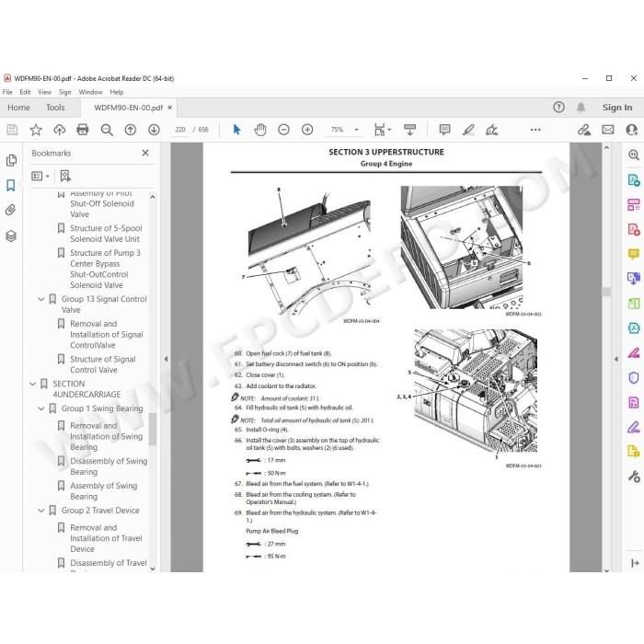Open the Help menu
Viewport: 644px width, 644px height.
pyautogui.click(x=117, y=92)
